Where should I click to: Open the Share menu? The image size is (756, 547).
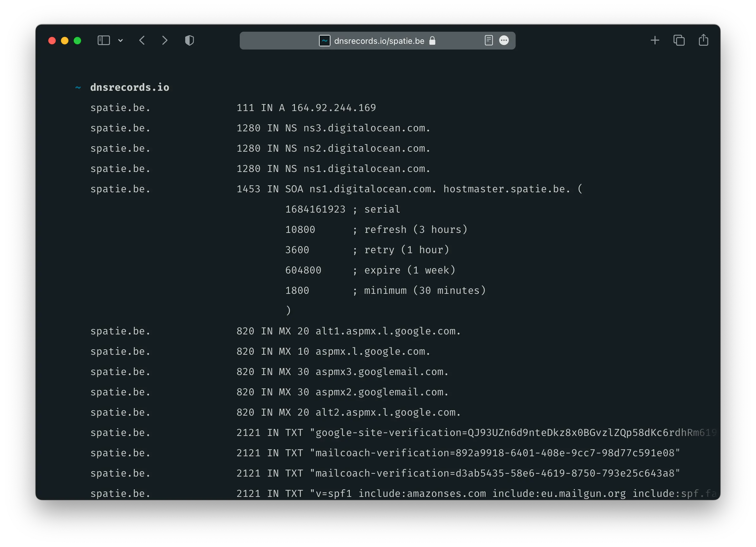(703, 40)
